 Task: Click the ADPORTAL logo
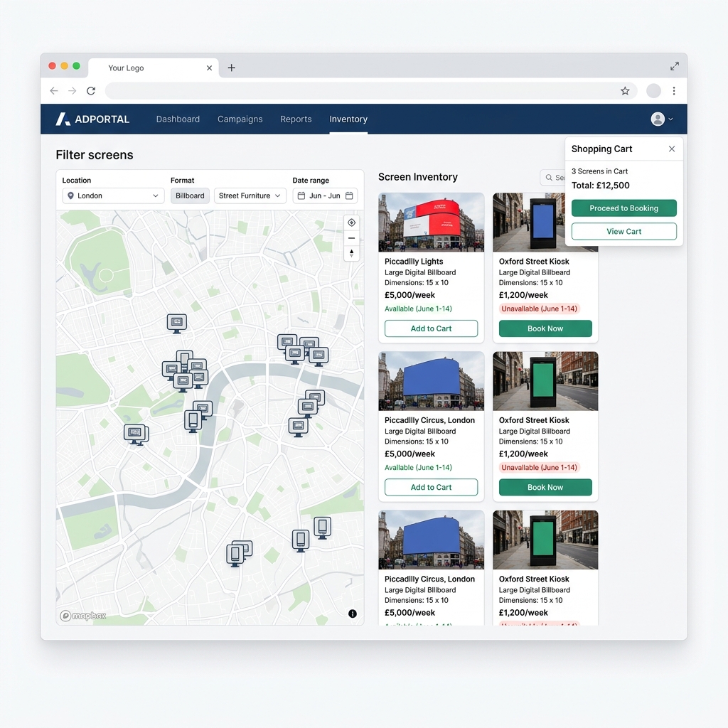click(92, 119)
